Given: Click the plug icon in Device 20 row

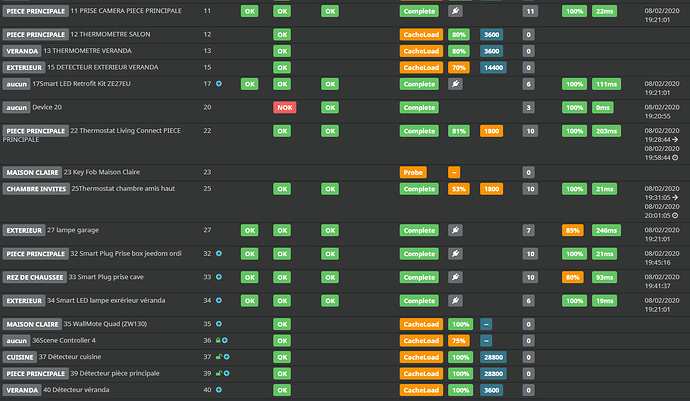Looking at the screenshot, I should point(456,106).
